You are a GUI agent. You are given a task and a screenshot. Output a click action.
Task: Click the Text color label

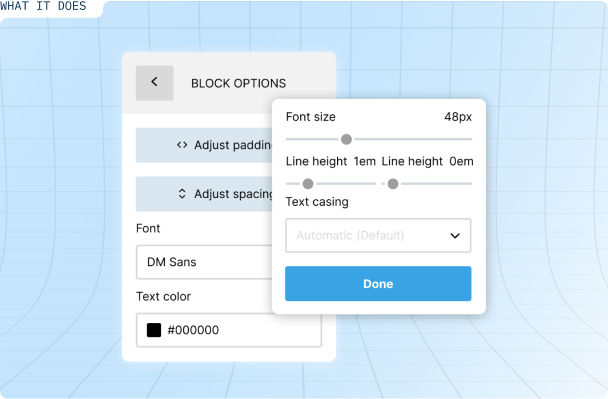click(x=163, y=297)
